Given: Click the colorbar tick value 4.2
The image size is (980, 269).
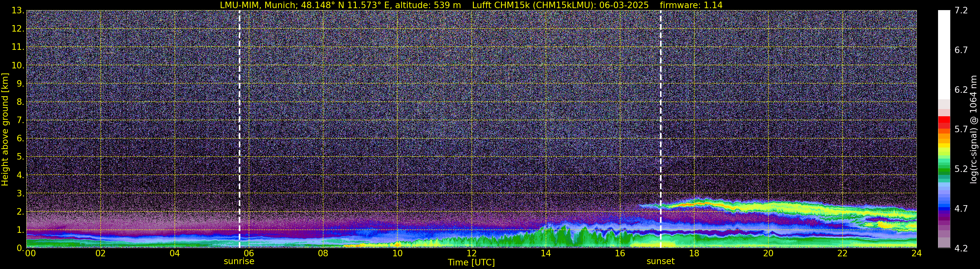Looking at the screenshot, I should 961,248.
